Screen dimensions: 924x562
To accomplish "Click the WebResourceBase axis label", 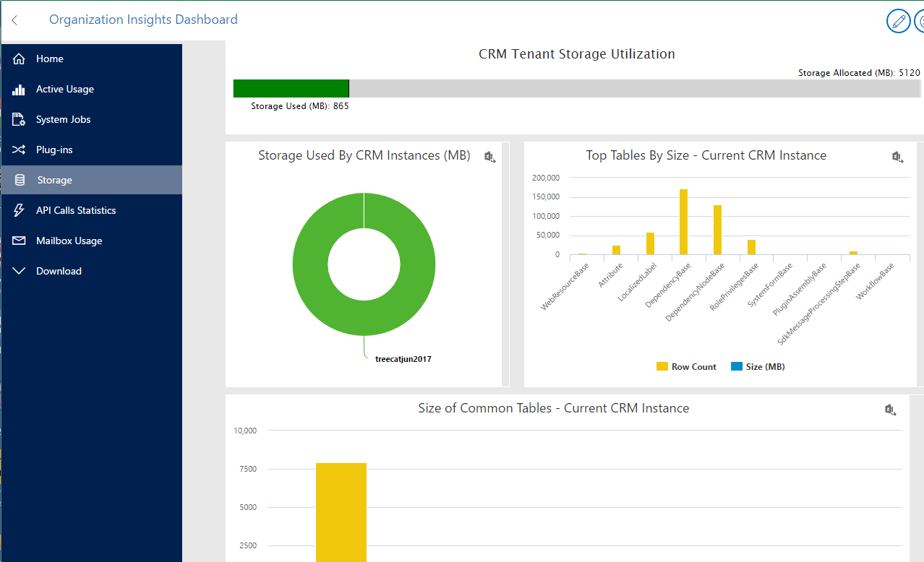I will click(x=566, y=287).
